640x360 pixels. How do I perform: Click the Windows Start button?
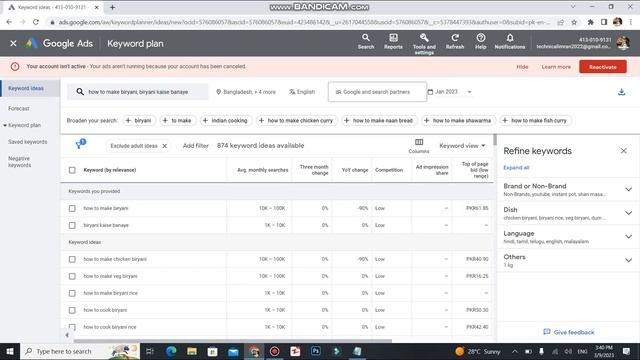10,351
